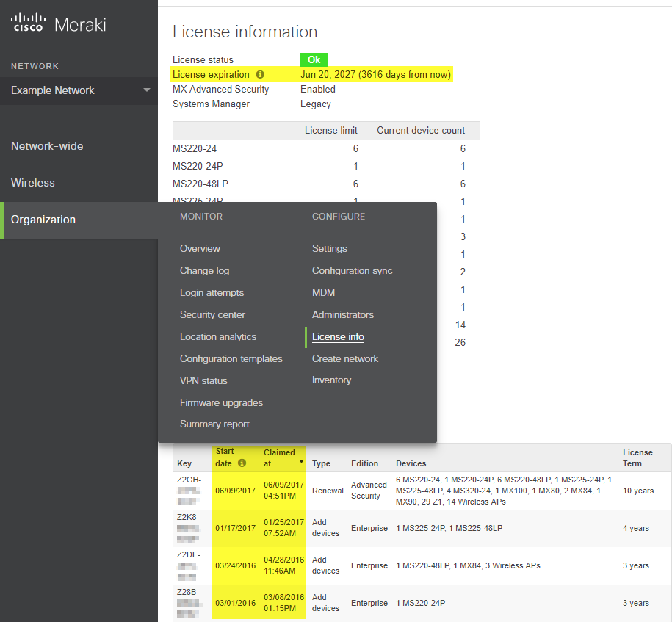Open Security center
672x622 pixels.
(x=212, y=315)
